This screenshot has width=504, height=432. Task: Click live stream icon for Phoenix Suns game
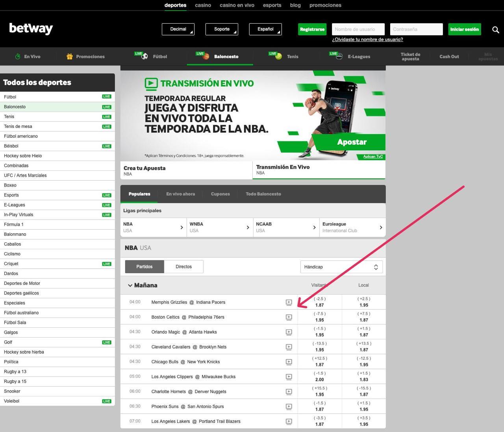(x=289, y=406)
